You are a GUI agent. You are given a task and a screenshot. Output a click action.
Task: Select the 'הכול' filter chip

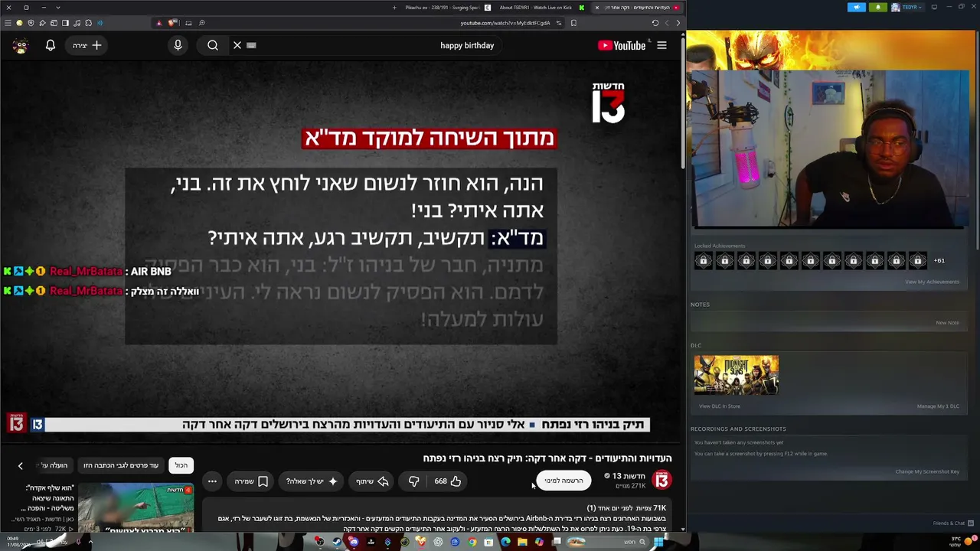pos(181,465)
